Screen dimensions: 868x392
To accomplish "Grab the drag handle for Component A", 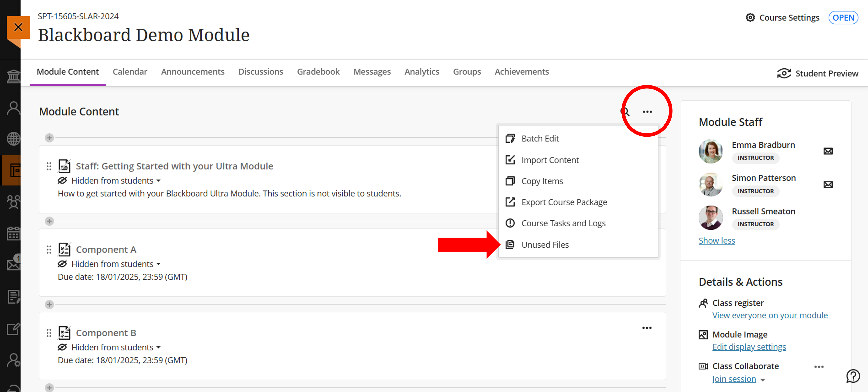I will (49, 249).
